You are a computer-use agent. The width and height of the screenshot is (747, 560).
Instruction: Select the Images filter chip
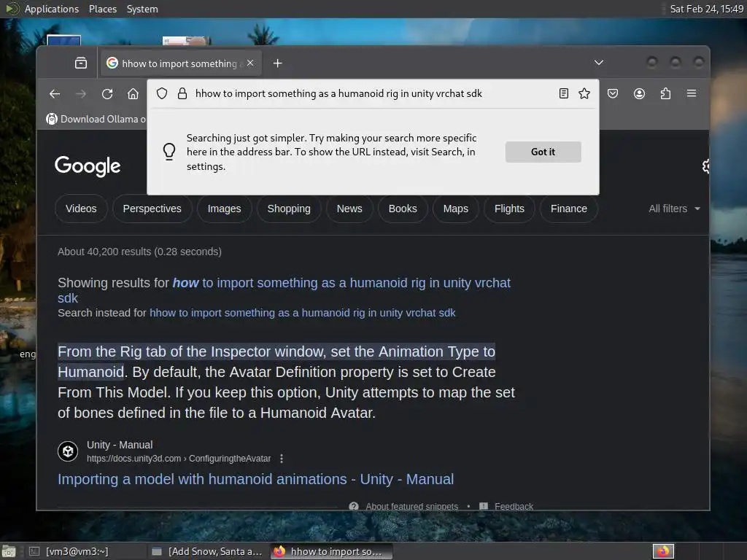click(224, 209)
